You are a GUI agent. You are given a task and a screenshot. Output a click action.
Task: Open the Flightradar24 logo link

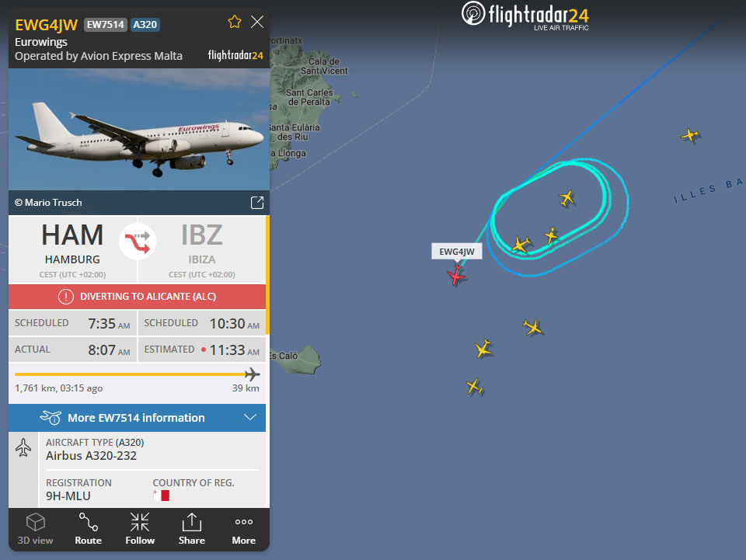point(525,16)
